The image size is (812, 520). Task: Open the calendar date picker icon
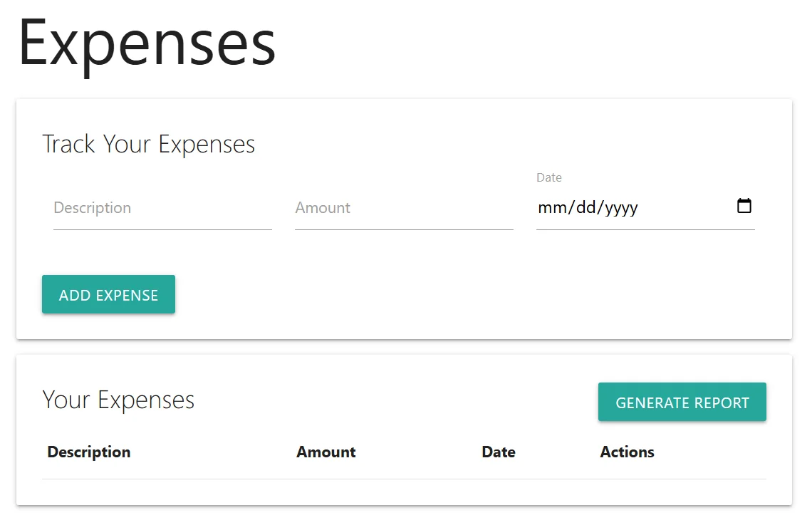(x=744, y=206)
